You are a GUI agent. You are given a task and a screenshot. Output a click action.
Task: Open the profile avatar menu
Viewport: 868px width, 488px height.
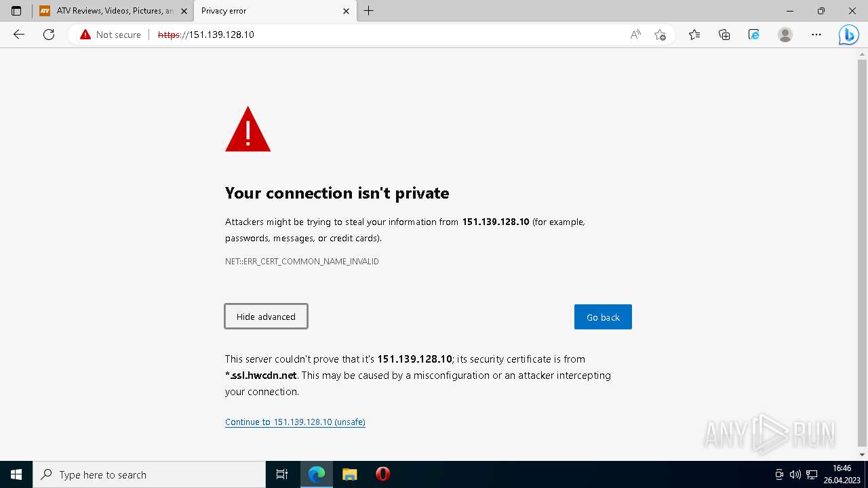[785, 35]
